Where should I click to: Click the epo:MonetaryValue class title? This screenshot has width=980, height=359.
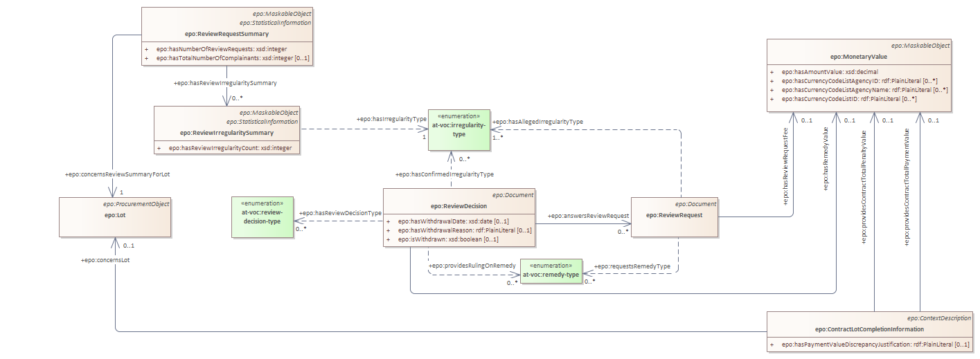point(858,56)
